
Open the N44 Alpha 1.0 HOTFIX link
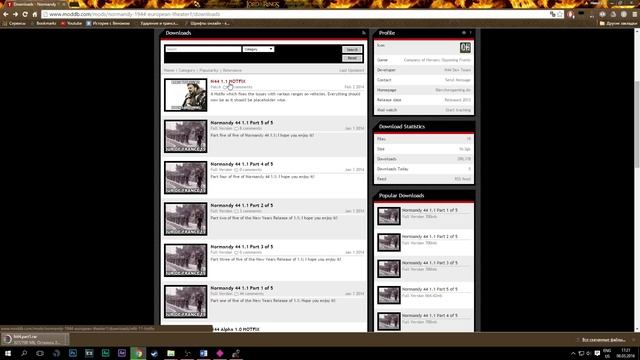pos(236,329)
